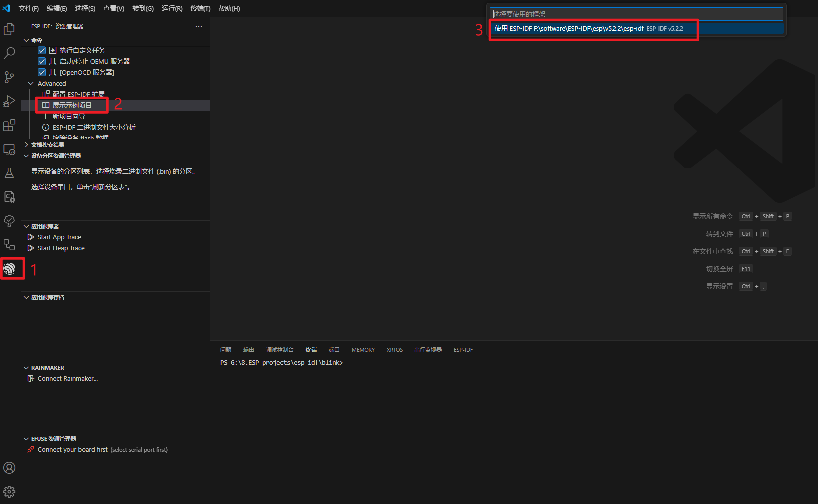The width and height of the screenshot is (818, 504).
Task: Click the server icon beside [OpenOCD 服务器]
Action: (53, 72)
